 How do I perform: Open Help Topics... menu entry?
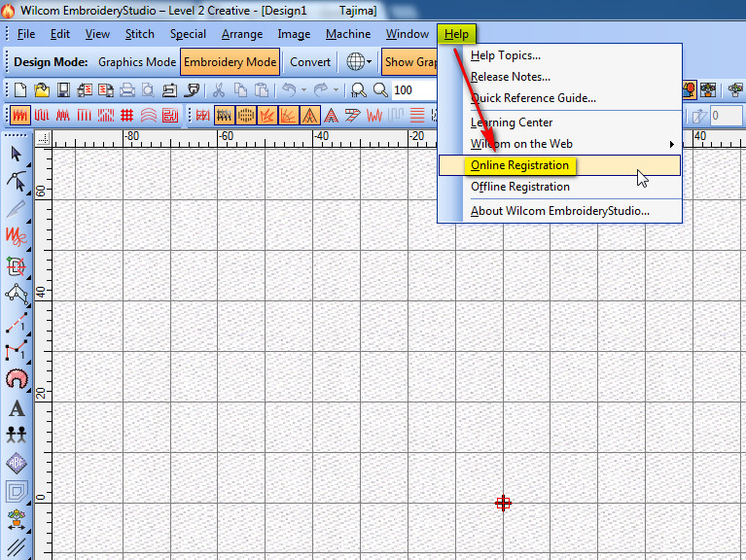pos(559,55)
